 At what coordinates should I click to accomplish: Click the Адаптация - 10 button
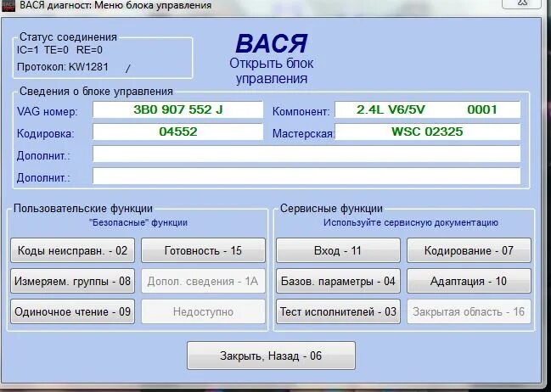(x=469, y=281)
